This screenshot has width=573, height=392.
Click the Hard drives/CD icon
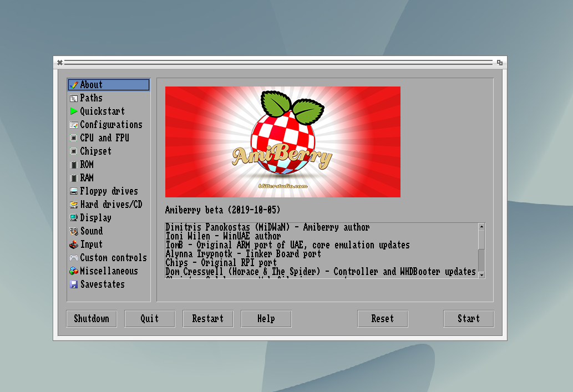click(x=74, y=205)
